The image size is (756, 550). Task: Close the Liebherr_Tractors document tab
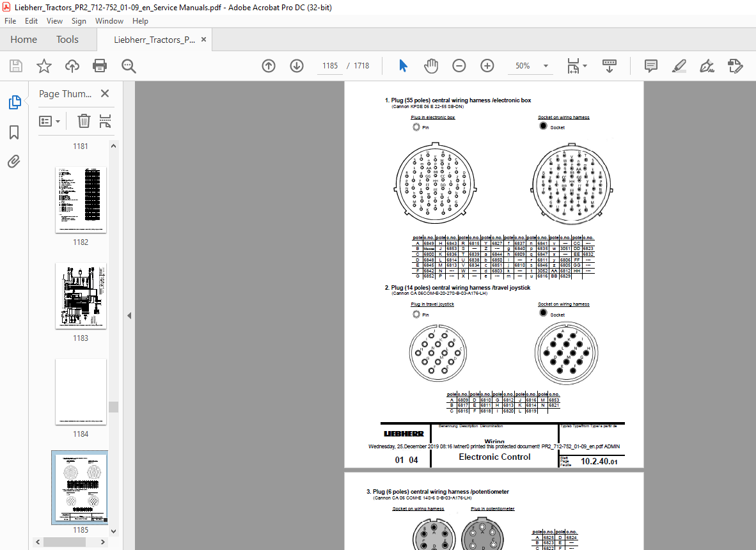coord(203,40)
